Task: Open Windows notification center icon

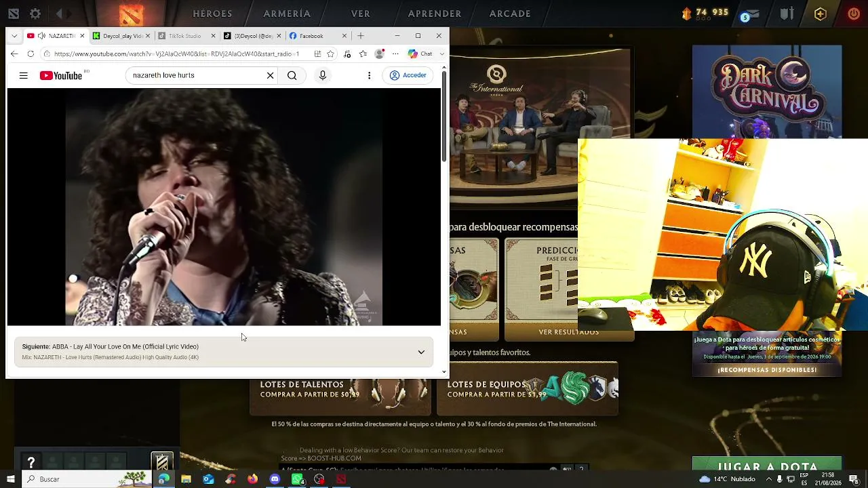Action: [854, 479]
